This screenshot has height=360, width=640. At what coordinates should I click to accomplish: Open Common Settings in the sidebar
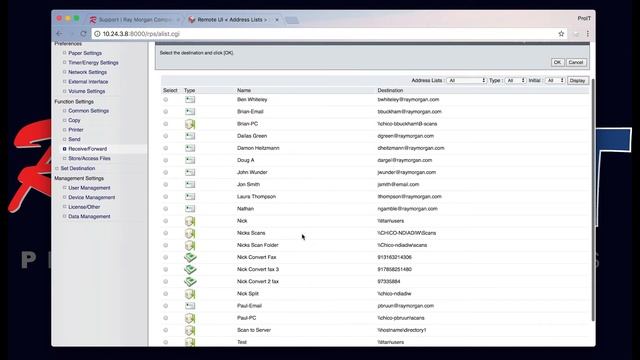pos(88,111)
